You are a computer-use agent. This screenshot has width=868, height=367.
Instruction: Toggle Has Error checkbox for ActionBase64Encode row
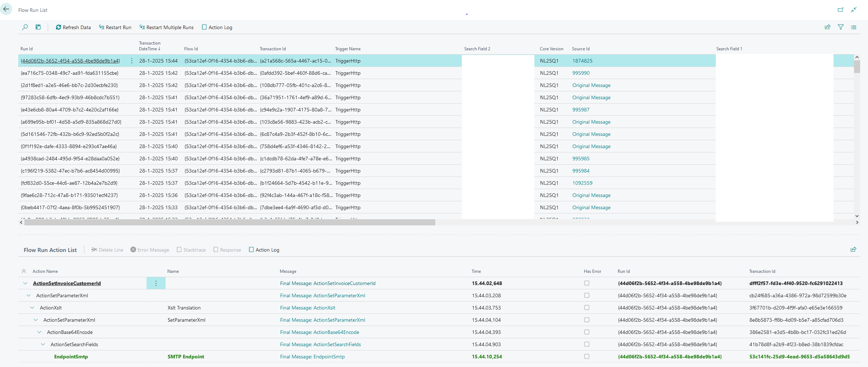click(587, 332)
